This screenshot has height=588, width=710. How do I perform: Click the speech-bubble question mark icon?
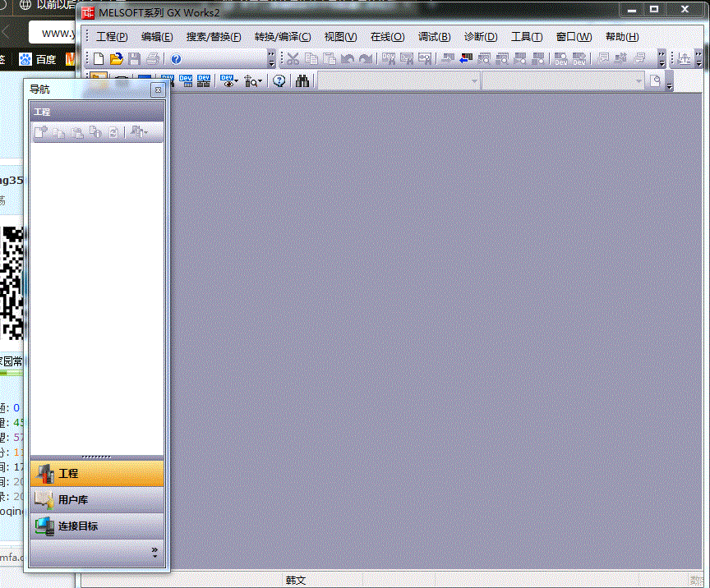[279, 81]
